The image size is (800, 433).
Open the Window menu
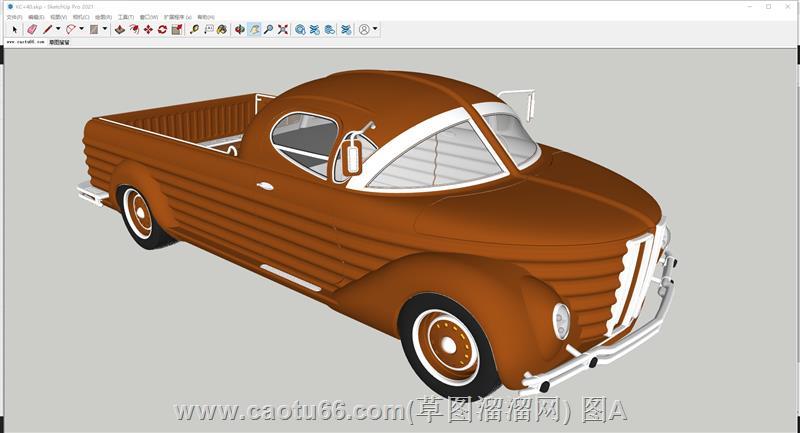point(148,17)
